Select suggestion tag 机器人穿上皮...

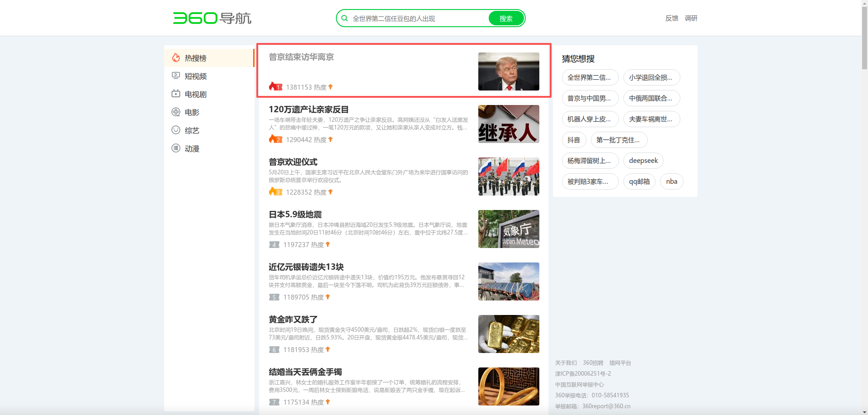pos(590,119)
